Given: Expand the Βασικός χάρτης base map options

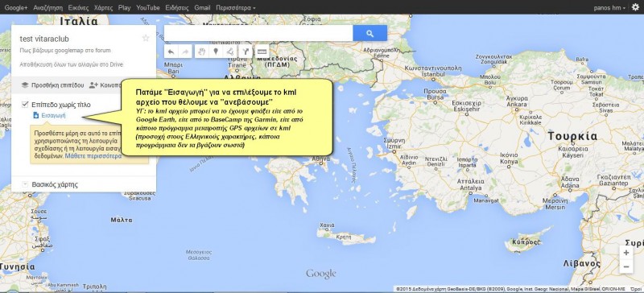Looking at the screenshot, I should (25, 184).
